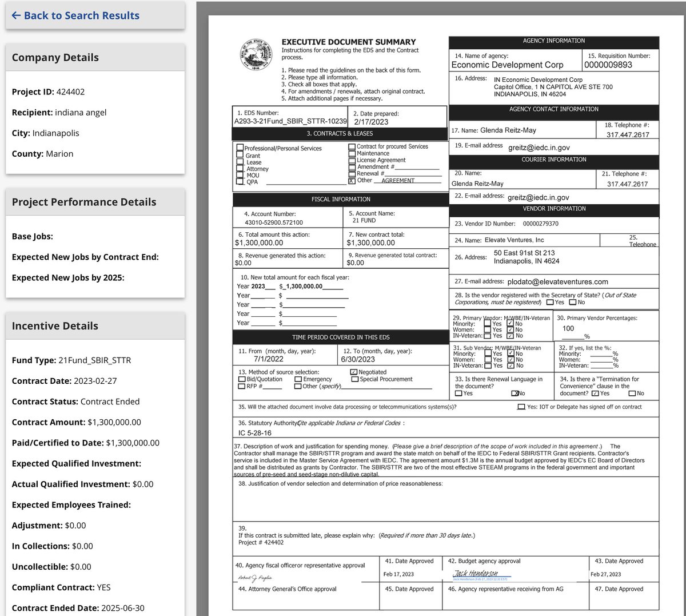
Task: Check the QPA contract type box
Action: [240, 182]
